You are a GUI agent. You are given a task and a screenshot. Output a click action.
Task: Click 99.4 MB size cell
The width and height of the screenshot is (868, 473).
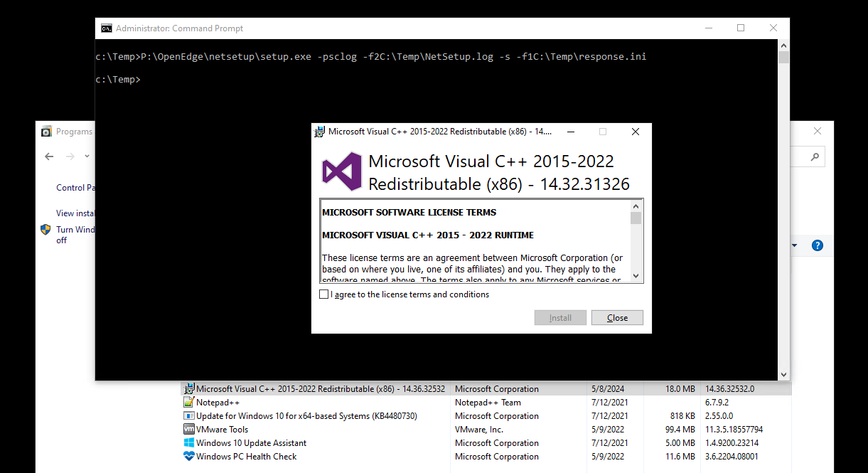[680, 430]
